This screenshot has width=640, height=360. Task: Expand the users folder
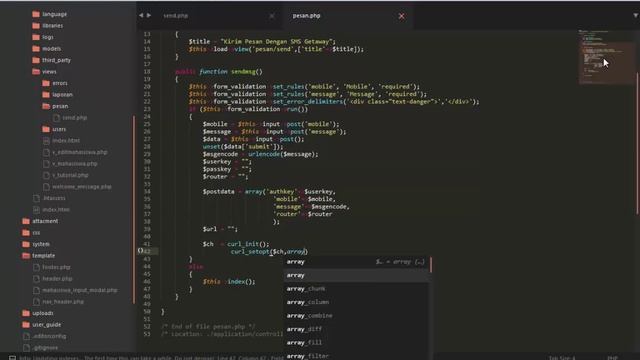pos(46,129)
